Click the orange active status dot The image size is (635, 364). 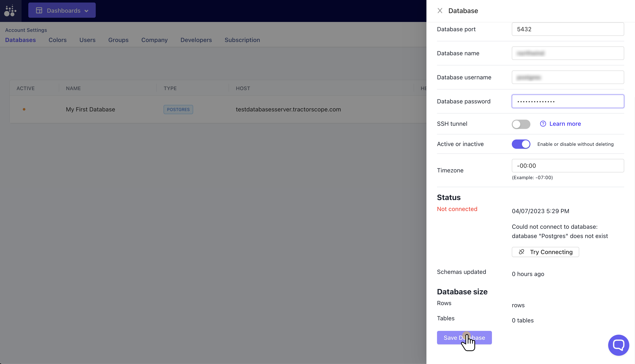tap(24, 109)
